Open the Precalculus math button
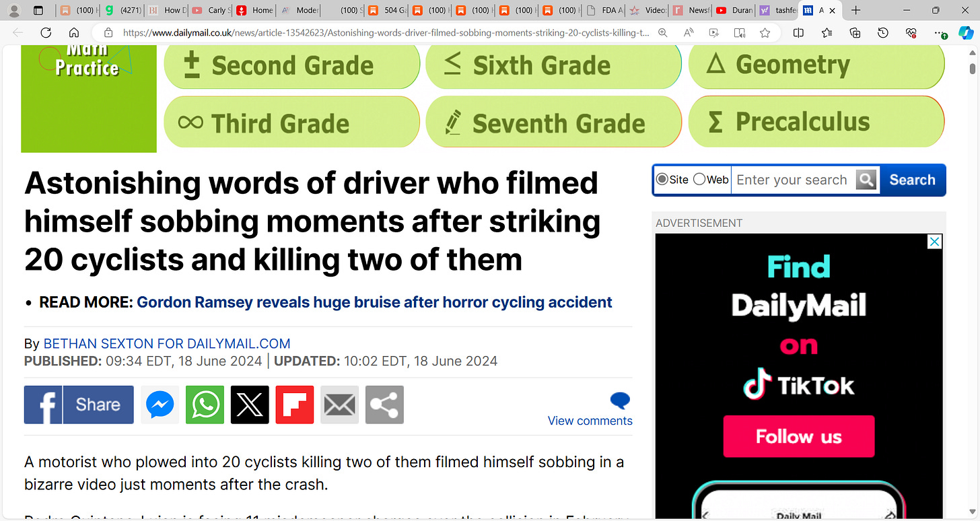980x521 pixels. [816, 123]
